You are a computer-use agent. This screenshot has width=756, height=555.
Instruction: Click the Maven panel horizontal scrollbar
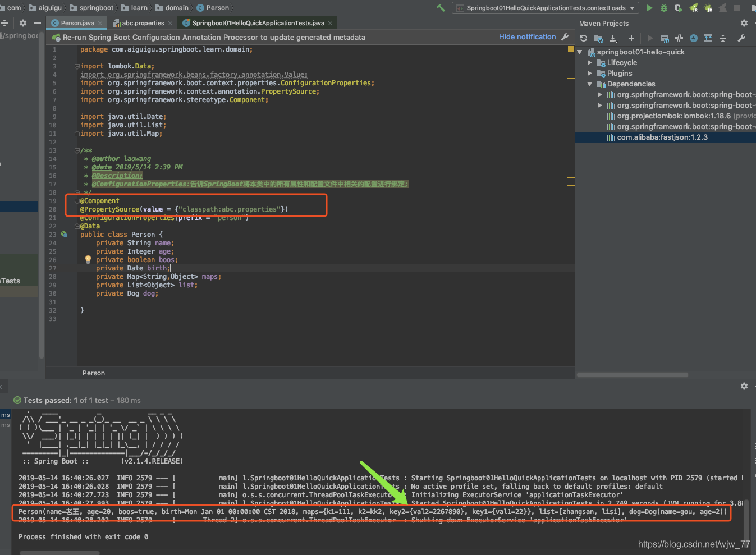point(632,375)
